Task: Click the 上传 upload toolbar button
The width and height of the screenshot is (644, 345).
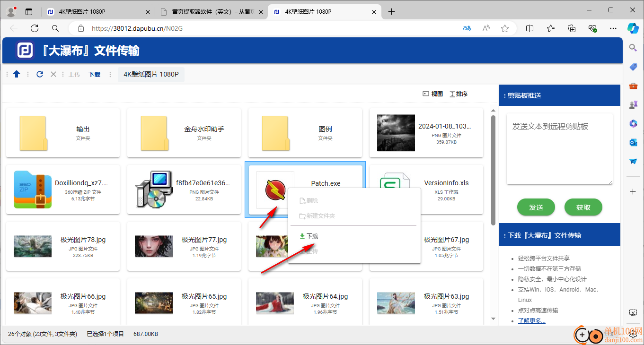Action: click(74, 75)
